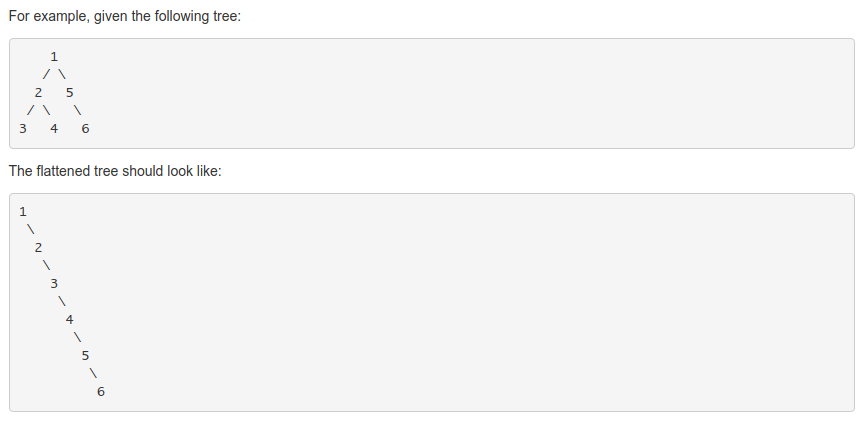Click node 5 in the flattened tree

pyautogui.click(x=85, y=355)
